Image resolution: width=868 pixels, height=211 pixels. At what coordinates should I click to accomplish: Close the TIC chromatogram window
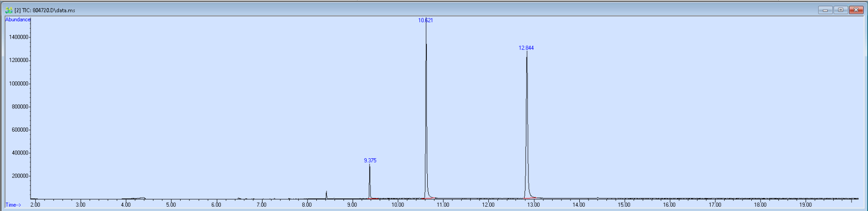[856, 10]
